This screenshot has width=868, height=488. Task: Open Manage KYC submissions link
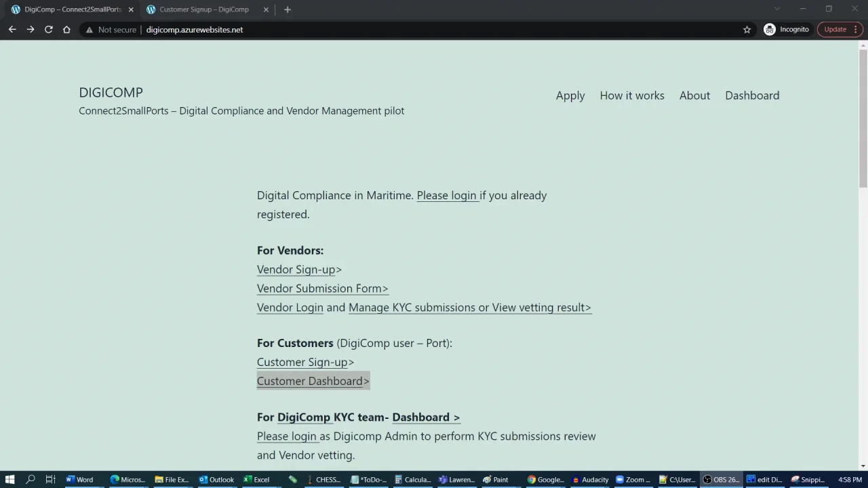[x=469, y=307]
